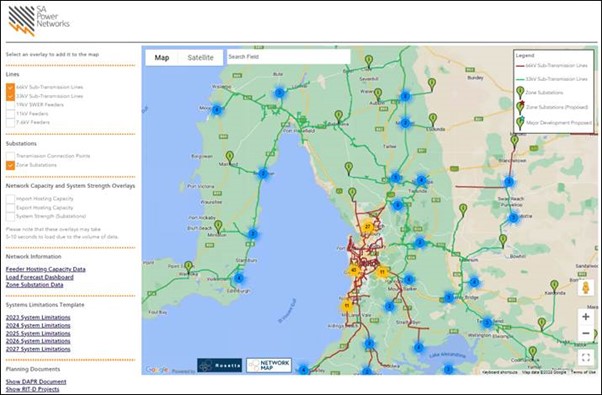Enable Import Hosting Capacity overlay
602x395 pixels.
[x=10, y=199]
